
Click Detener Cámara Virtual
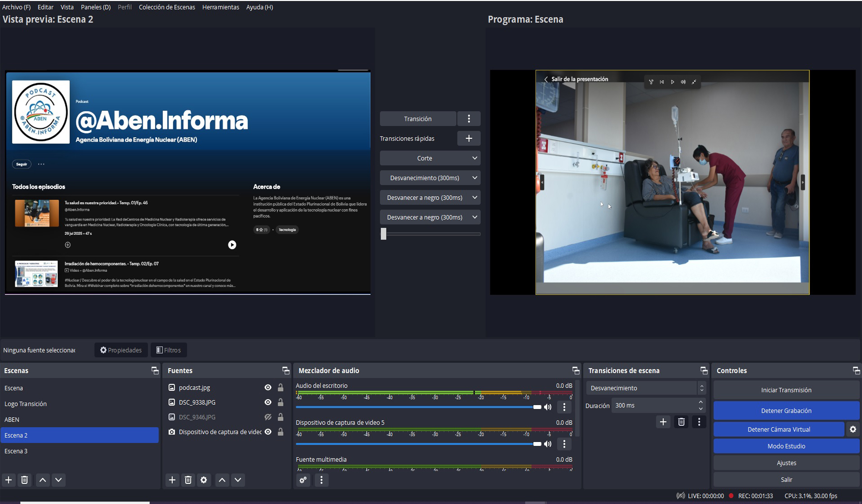click(x=779, y=429)
